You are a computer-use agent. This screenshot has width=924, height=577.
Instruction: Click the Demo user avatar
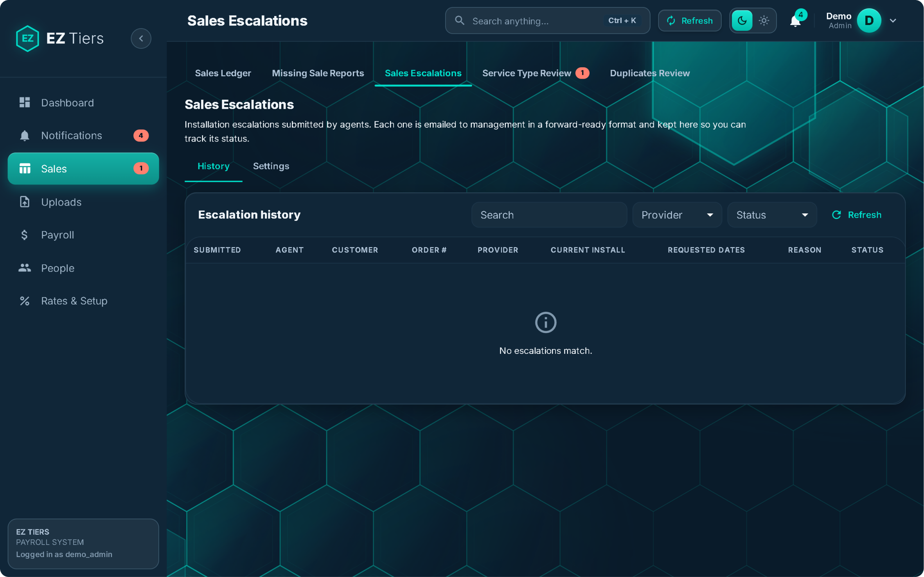[869, 21]
